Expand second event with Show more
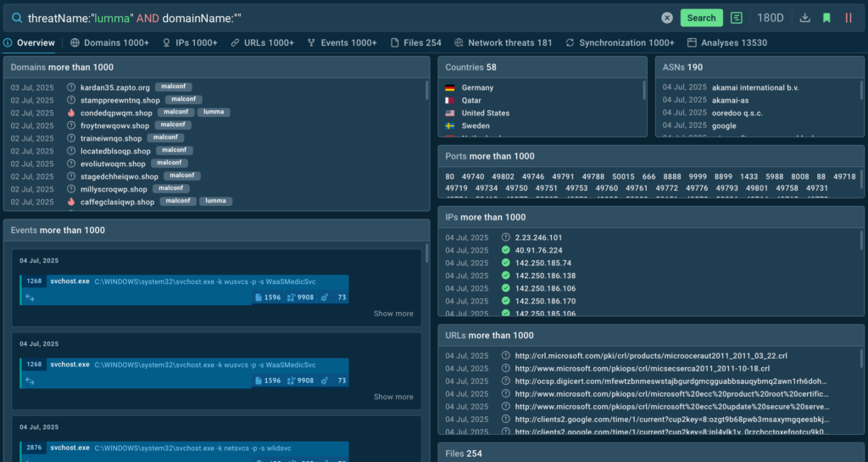Screen dimensions: 868x462 pyautogui.click(x=393, y=397)
